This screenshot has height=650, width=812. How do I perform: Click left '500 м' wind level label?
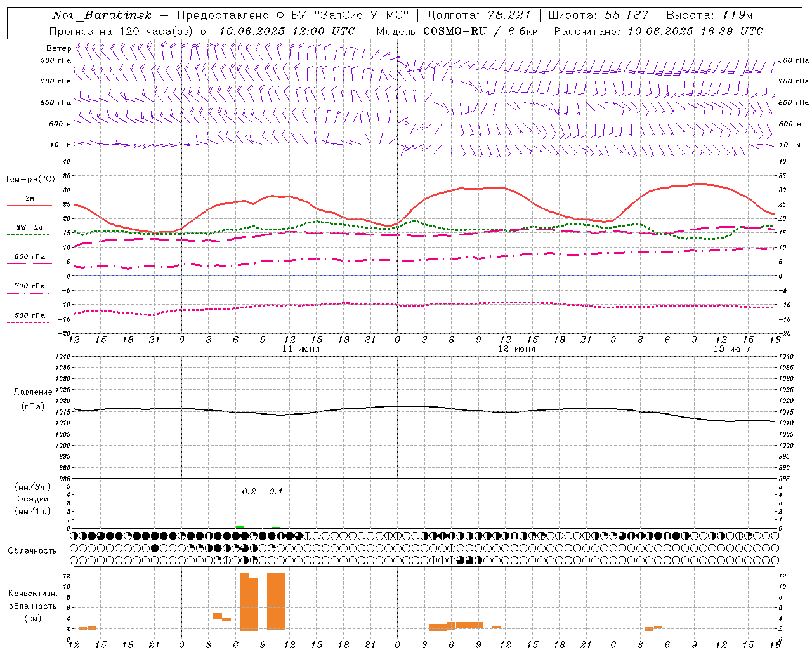click(x=60, y=124)
